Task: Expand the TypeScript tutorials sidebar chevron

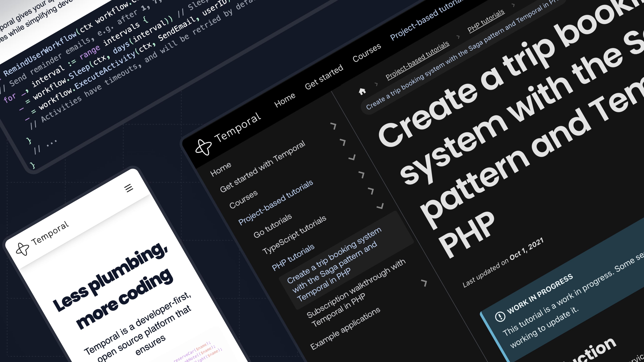Action: click(x=371, y=191)
